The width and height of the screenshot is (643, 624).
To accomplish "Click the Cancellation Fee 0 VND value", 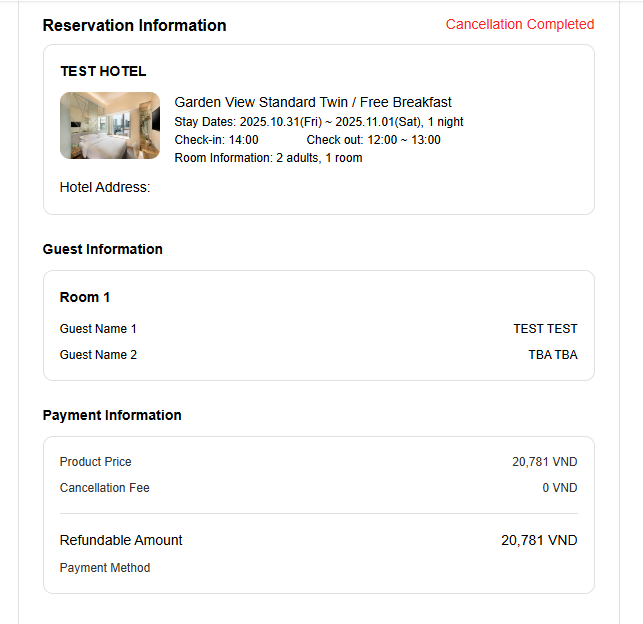I will 559,488.
